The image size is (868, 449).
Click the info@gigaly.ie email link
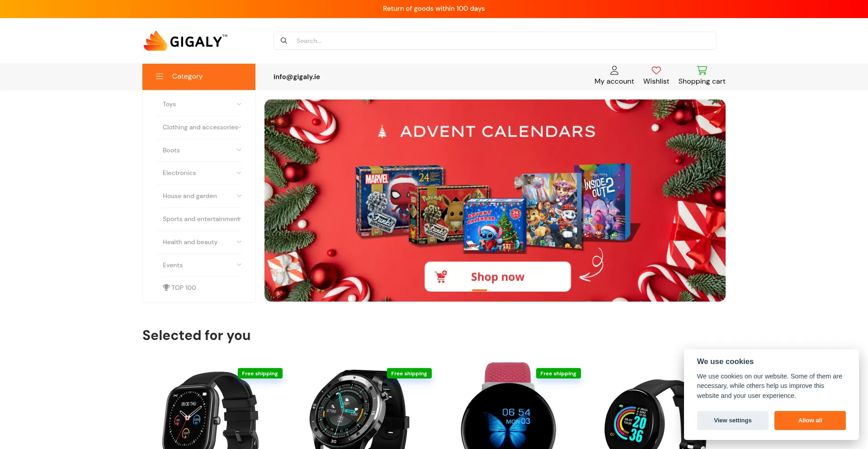tap(297, 77)
